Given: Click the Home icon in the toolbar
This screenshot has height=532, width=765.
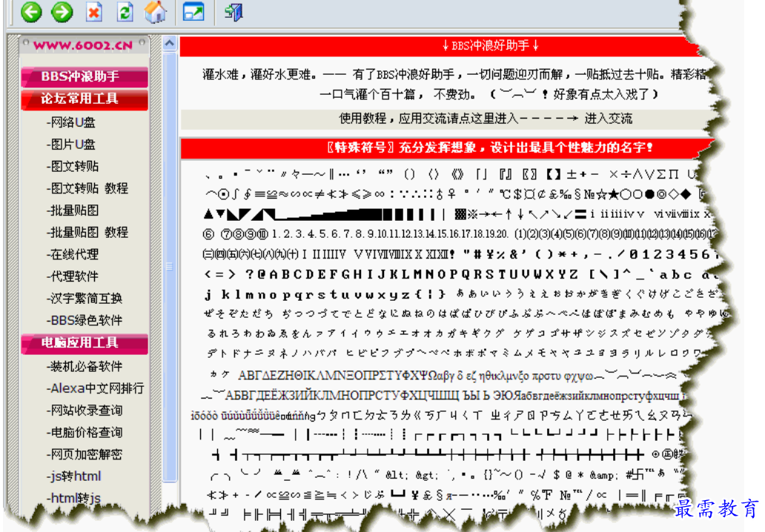Looking at the screenshot, I should point(155,13).
